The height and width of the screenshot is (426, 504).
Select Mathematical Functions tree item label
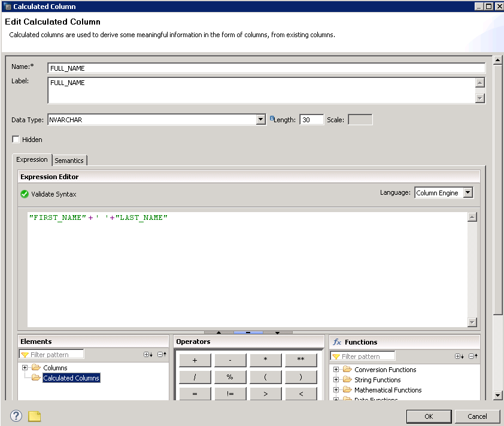pos(388,389)
